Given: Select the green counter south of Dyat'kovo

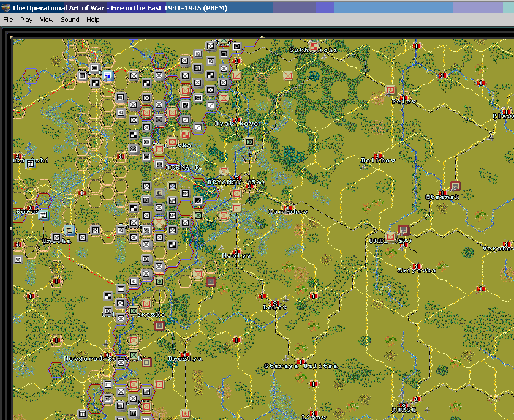Looking at the screenshot, I should [250, 142].
